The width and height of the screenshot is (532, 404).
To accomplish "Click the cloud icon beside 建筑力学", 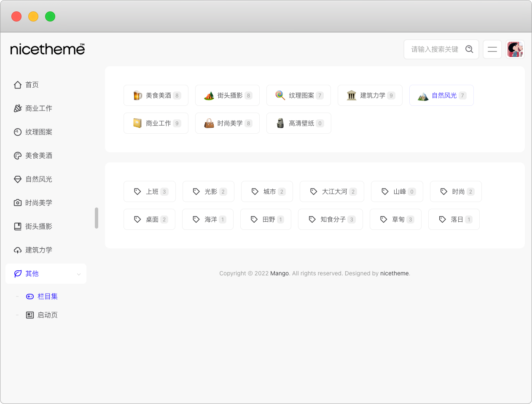I will [18, 250].
